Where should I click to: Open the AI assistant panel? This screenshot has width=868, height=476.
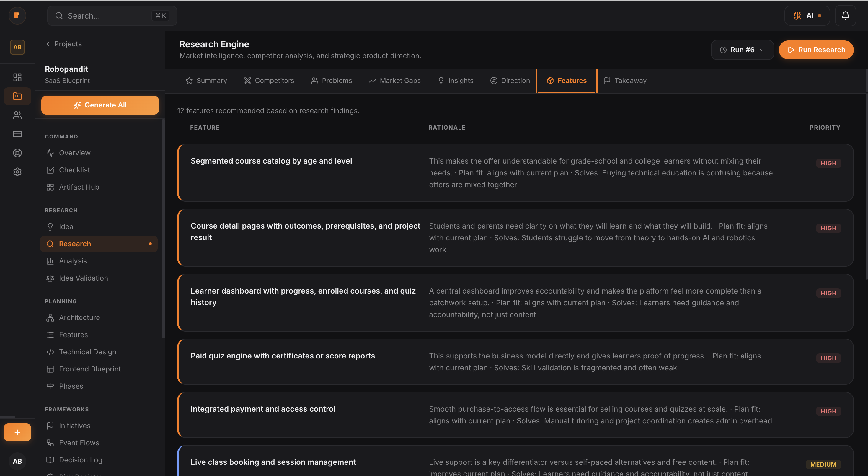[807, 16]
